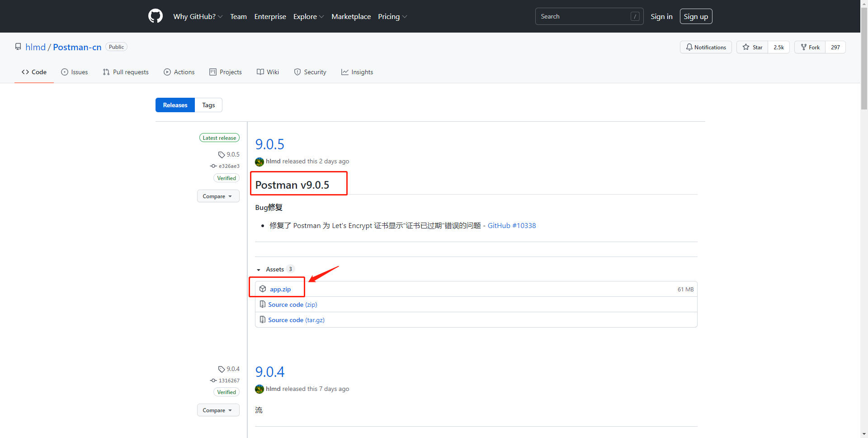Expand the Pricing dropdown menu
868x438 pixels.
click(x=392, y=16)
